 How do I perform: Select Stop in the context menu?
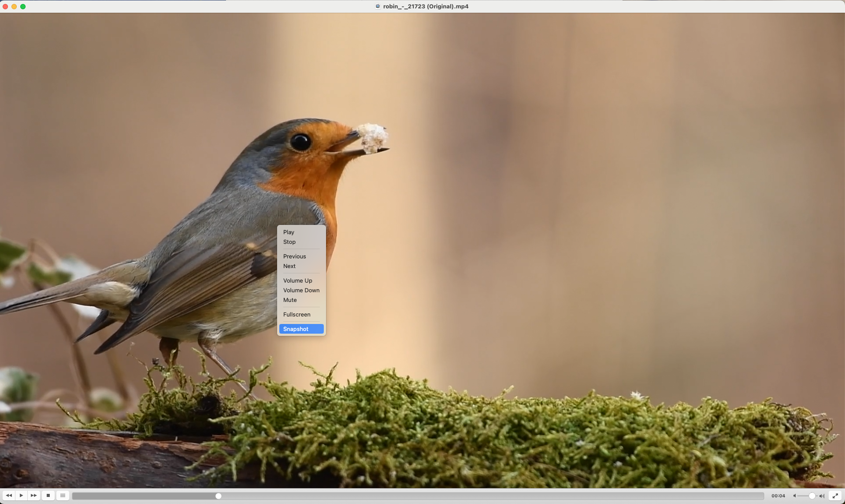click(x=289, y=242)
